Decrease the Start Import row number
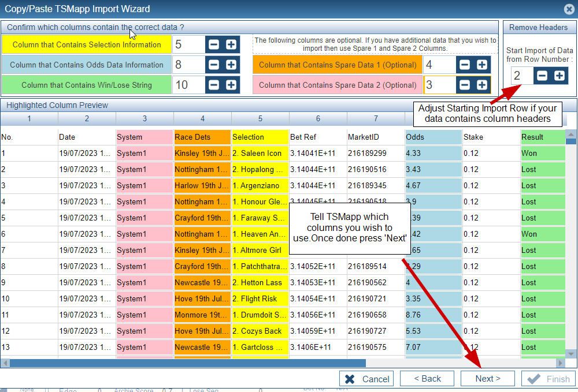Screen dimensions: 578x392 (542, 76)
